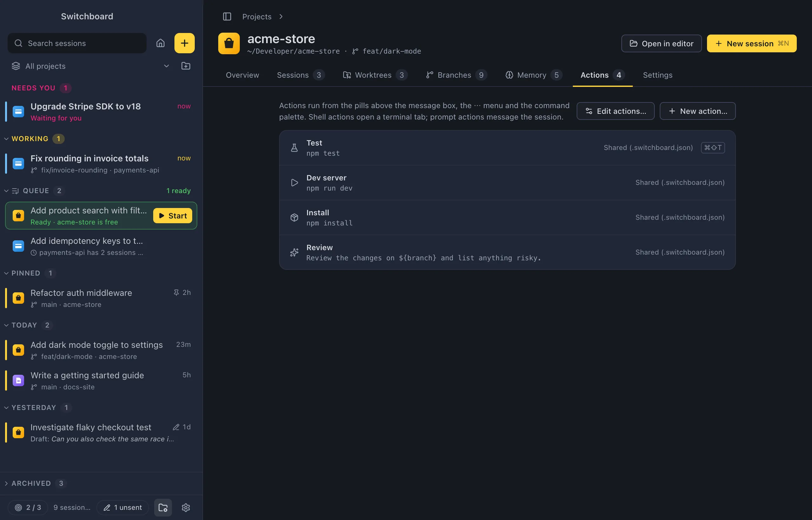
Task: Start the Add product search queued session
Action: [x=173, y=216]
